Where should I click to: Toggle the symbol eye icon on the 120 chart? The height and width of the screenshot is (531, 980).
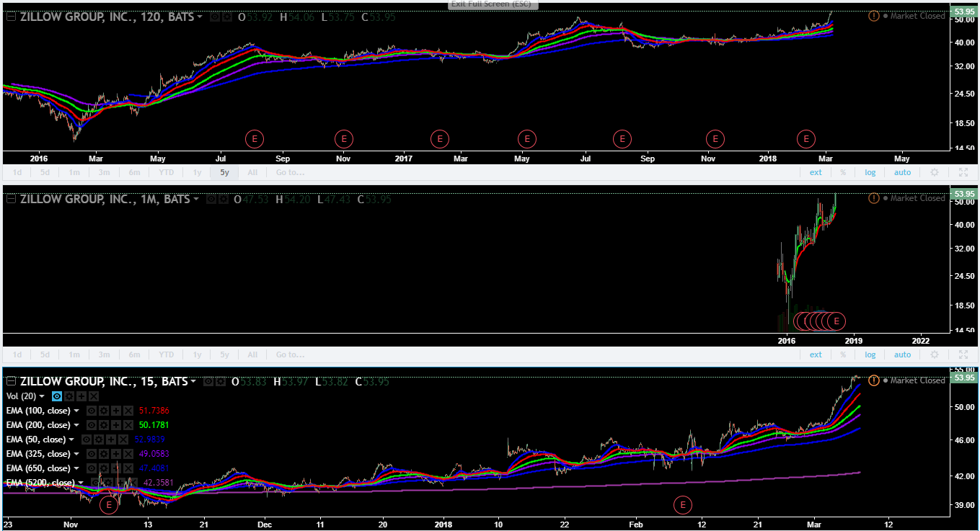(x=215, y=17)
